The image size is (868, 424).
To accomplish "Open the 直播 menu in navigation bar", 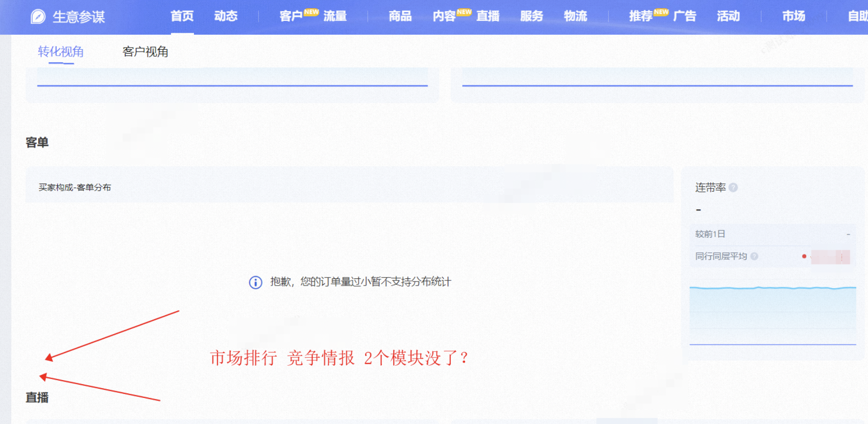I will tap(488, 16).
